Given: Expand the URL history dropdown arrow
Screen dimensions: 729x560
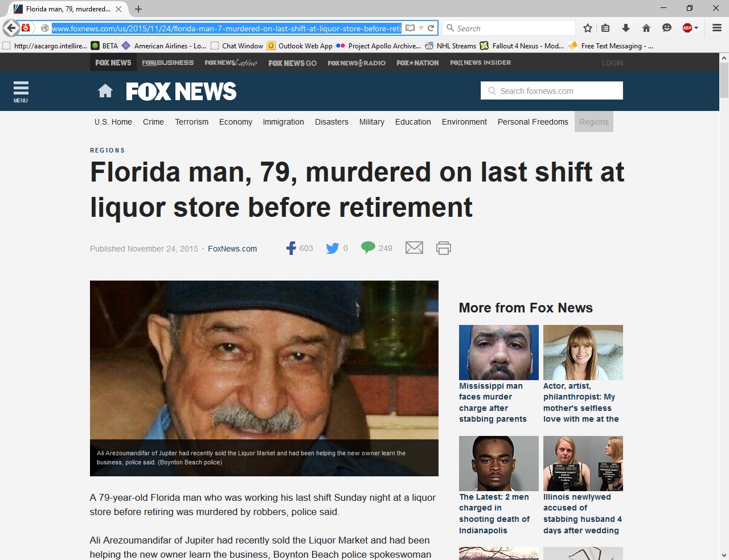Looking at the screenshot, I should tap(421, 28).
